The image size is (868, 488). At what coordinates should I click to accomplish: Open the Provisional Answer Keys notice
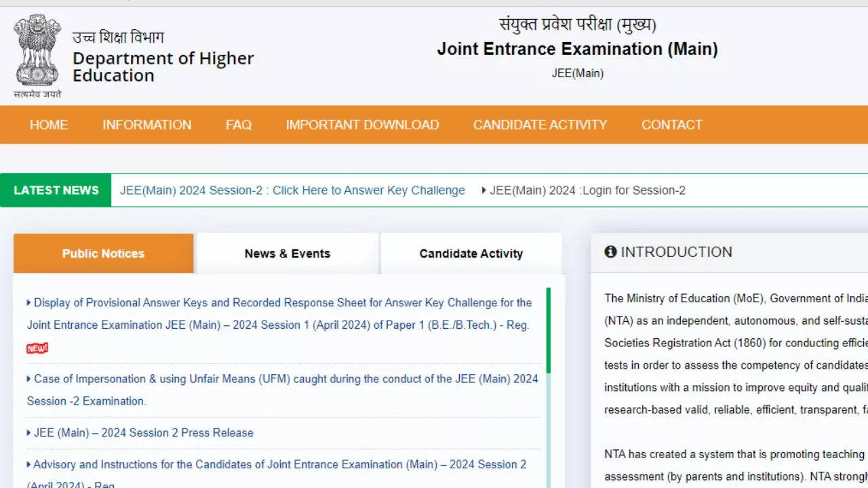(x=279, y=313)
